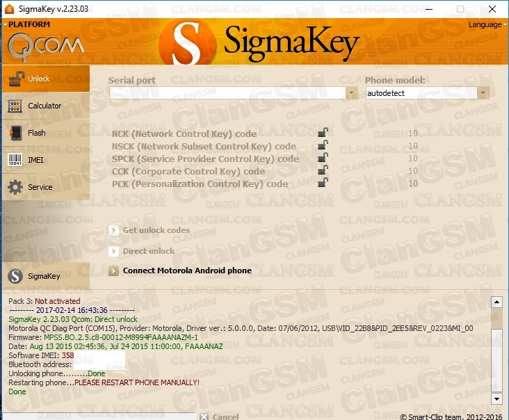Expand the Serial port dropdown arrow
509x420 pixels.
[352, 93]
